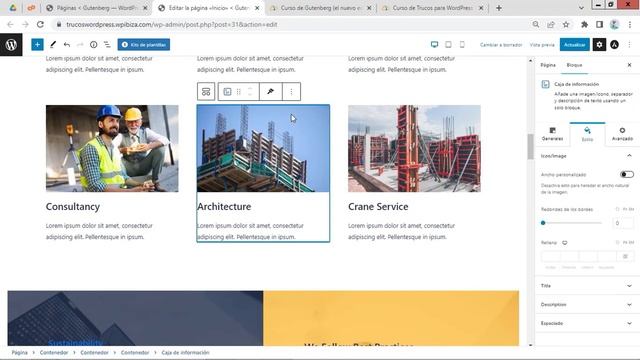The height and width of the screenshot is (360, 640).
Task: Open browser extensions puzzle icon
Action: (x=584, y=24)
